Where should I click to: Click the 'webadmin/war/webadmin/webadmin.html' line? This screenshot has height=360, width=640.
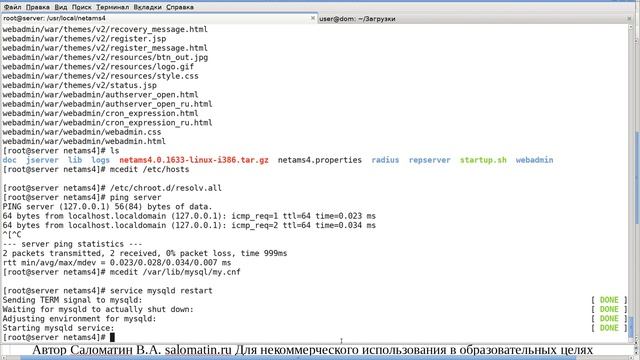tap(84, 142)
